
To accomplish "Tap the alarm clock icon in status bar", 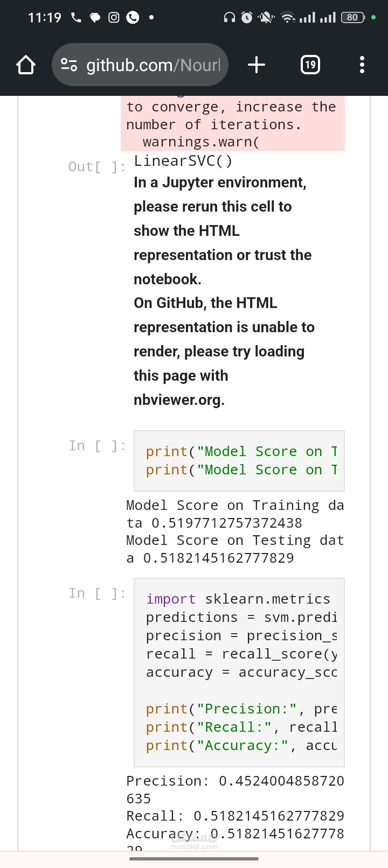I will click(247, 18).
